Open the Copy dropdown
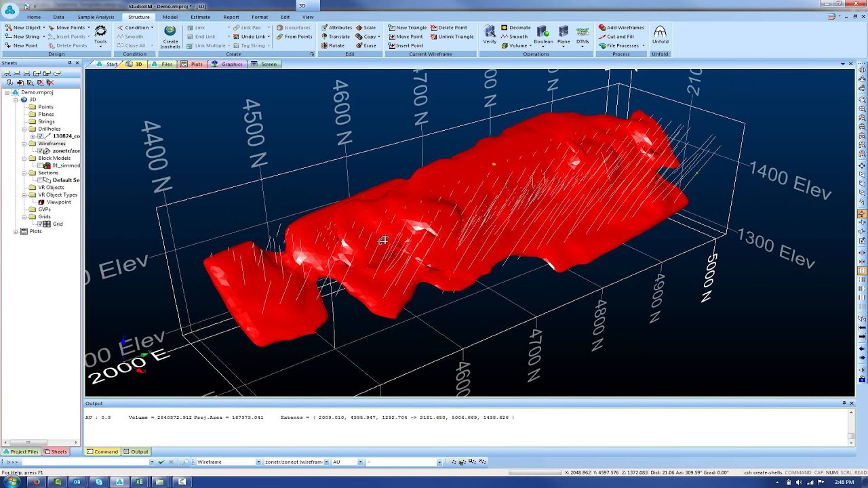 click(369, 37)
